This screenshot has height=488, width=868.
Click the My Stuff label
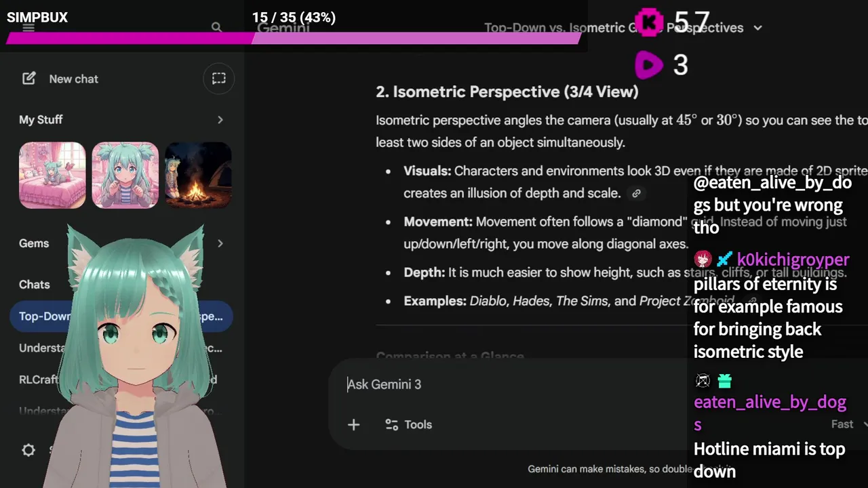click(x=41, y=119)
